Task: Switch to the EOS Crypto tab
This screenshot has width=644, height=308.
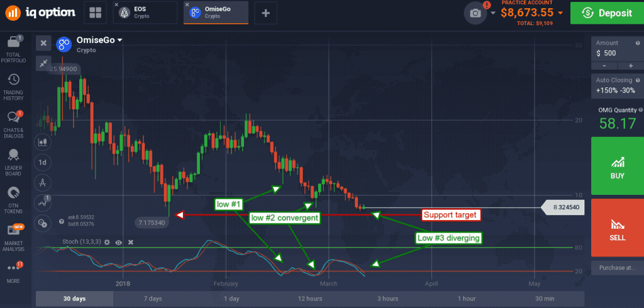Action: (x=145, y=13)
